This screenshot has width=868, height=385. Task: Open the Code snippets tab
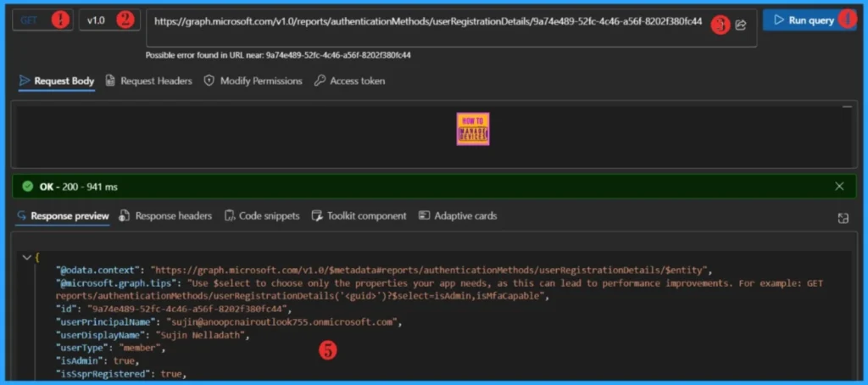pos(262,216)
